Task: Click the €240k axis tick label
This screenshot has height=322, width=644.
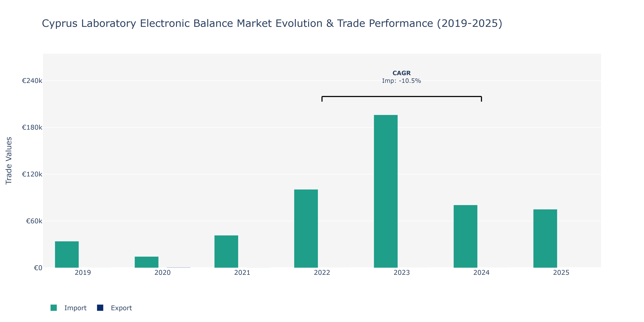Action: 32,80
